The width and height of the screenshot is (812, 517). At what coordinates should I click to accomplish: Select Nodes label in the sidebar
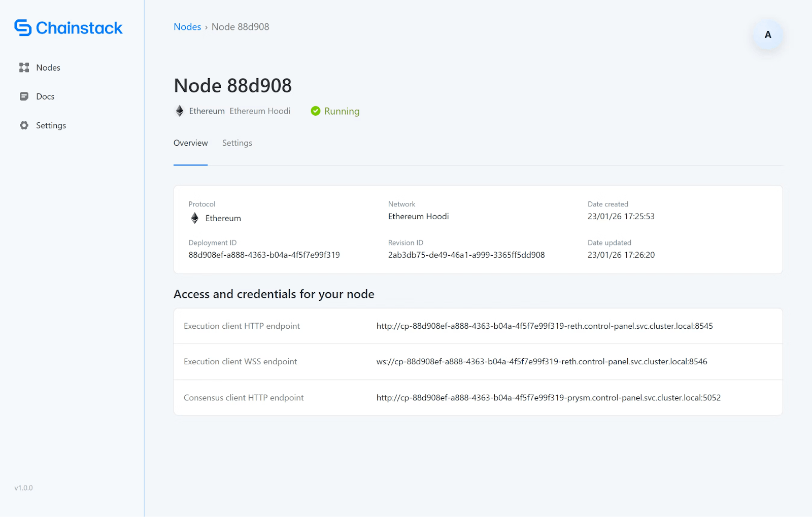click(48, 67)
